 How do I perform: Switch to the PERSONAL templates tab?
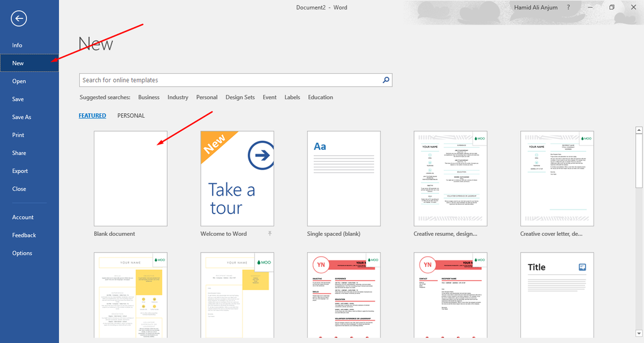click(x=131, y=116)
